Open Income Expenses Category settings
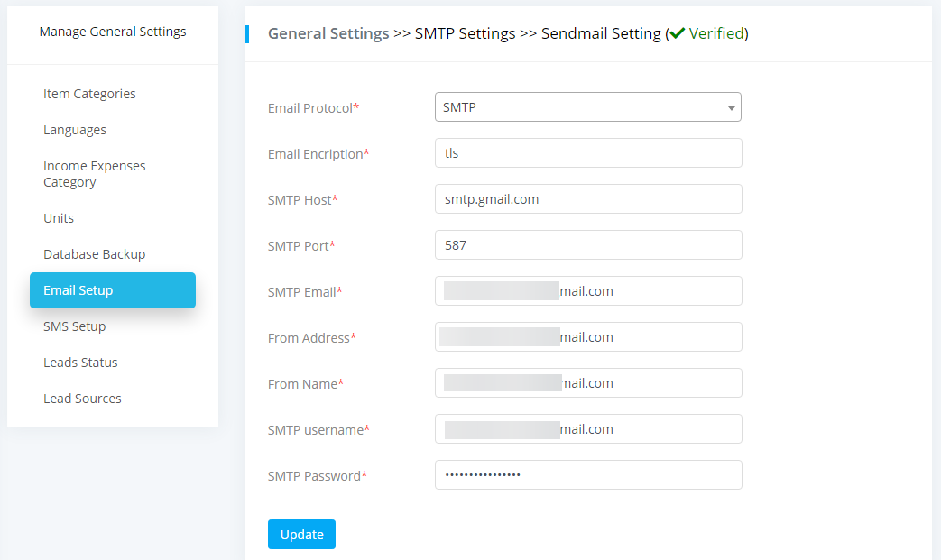The image size is (941, 560). point(94,174)
